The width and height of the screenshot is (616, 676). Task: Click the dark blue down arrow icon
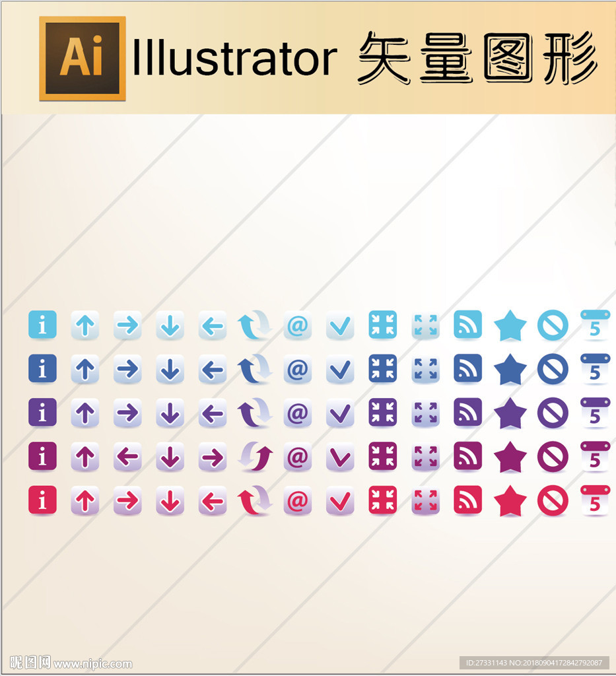[x=170, y=368]
